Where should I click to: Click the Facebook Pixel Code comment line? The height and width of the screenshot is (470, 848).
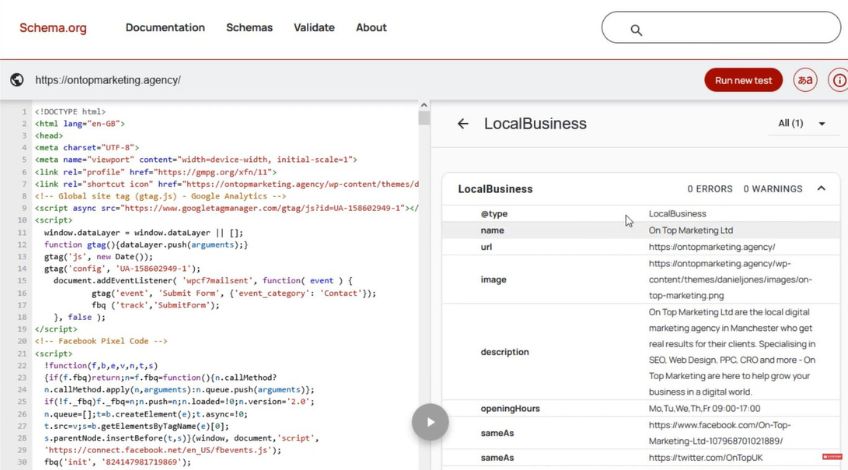pyautogui.click(x=101, y=341)
